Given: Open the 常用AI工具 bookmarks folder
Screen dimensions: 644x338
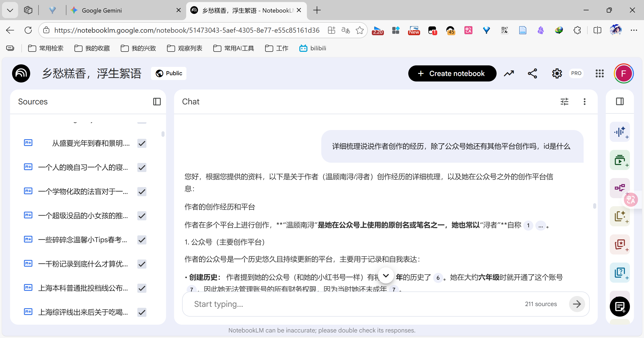Looking at the screenshot, I should (234, 48).
